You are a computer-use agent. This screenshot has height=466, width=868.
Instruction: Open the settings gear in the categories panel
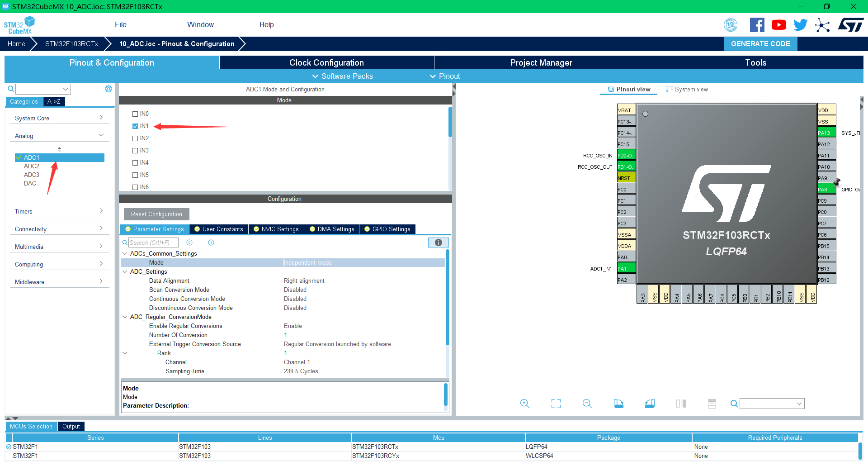pyautogui.click(x=108, y=89)
